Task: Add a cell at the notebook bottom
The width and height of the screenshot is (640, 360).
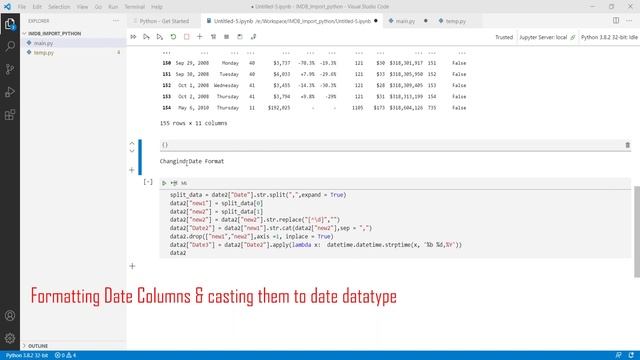Action: pyautogui.click(x=132, y=266)
